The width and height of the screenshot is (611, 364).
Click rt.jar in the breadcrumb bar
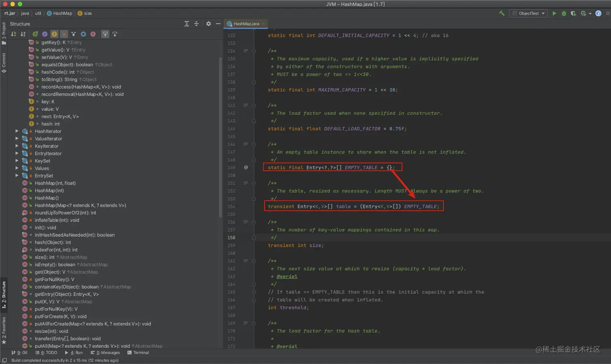(10, 13)
